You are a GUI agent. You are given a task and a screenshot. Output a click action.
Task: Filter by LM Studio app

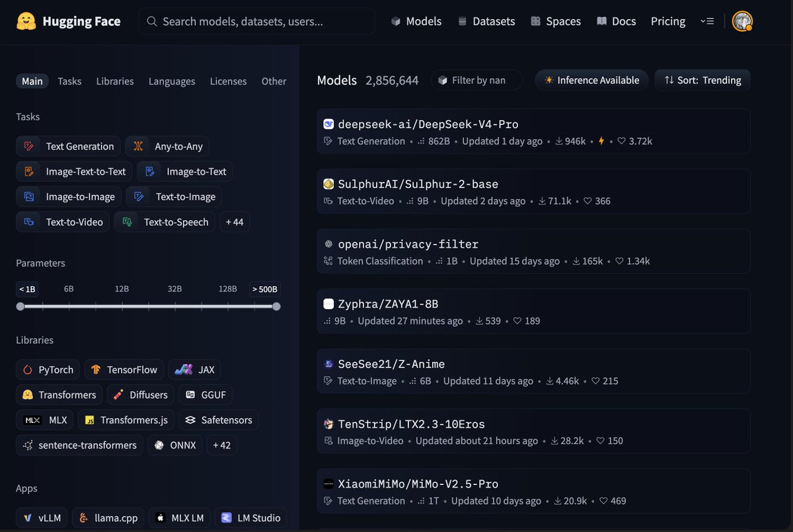click(x=251, y=518)
